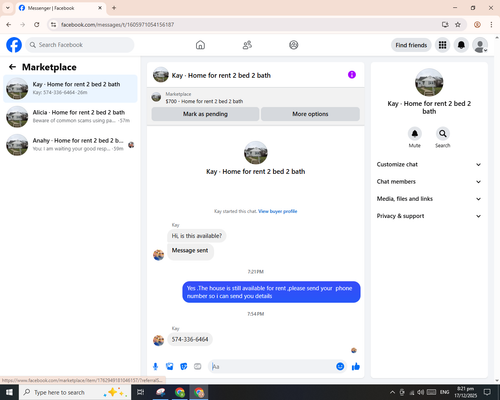Click More options button
Viewport: 500px width, 400px height.
point(310,114)
